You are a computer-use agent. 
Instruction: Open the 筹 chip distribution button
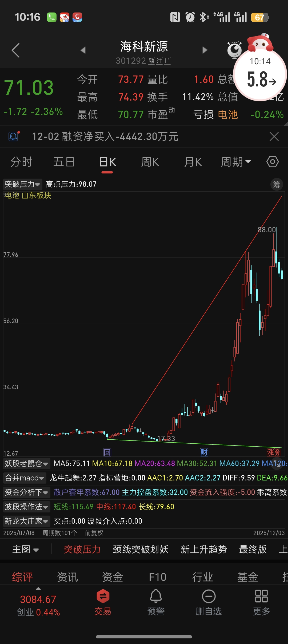pyautogui.click(x=277, y=184)
